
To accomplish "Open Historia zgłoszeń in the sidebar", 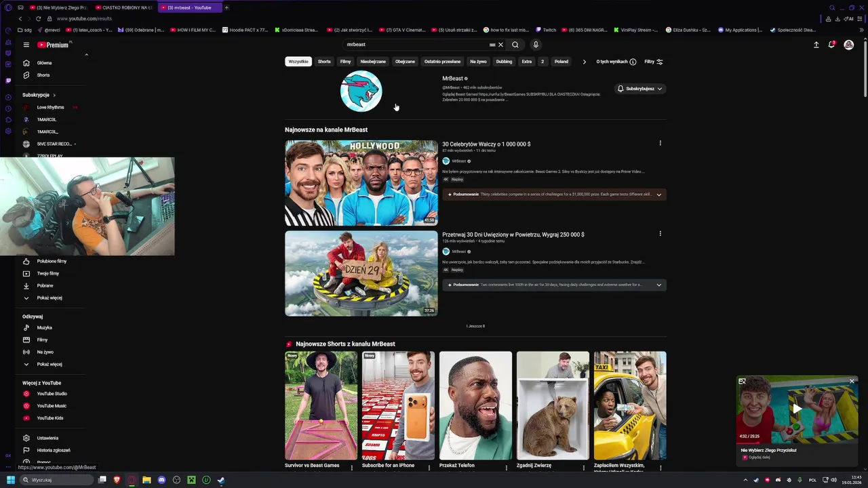I will [x=53, y=450].
